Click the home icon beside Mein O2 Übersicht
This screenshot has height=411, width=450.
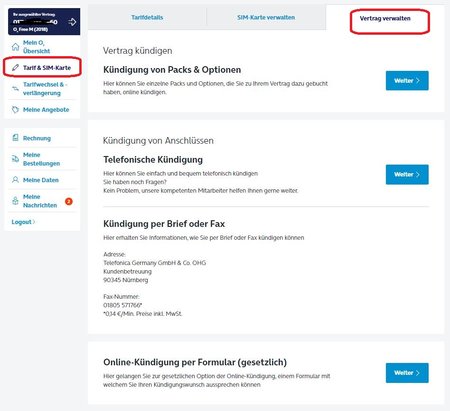[15, 47]
